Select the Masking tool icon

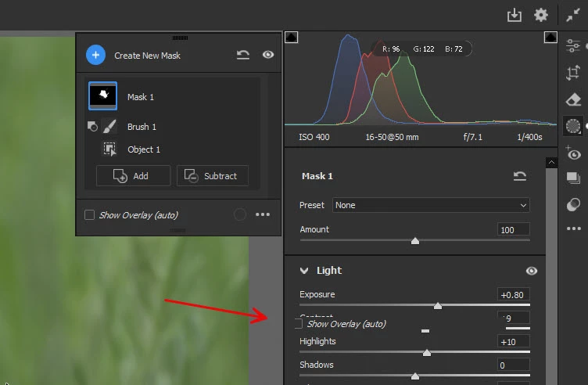573,126
